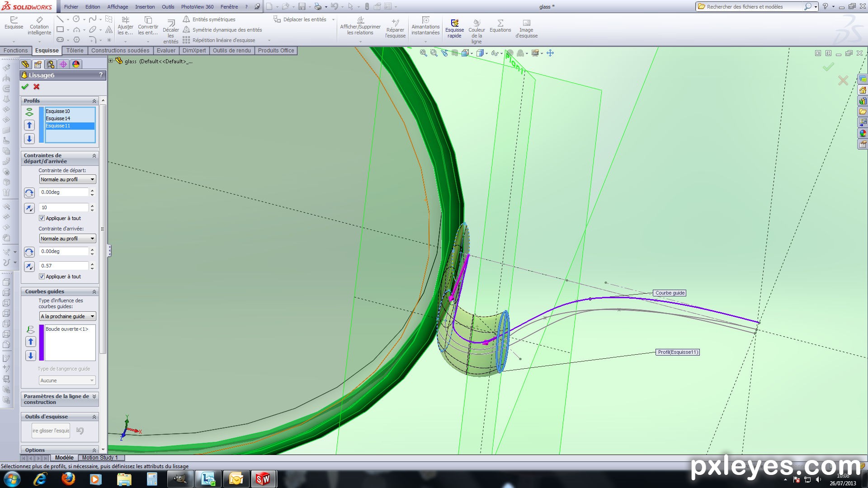The width and height of the screenshot is (868, 488).
Task: Click the start draft angle 0.00deg field
Action: tap(64, 192)
